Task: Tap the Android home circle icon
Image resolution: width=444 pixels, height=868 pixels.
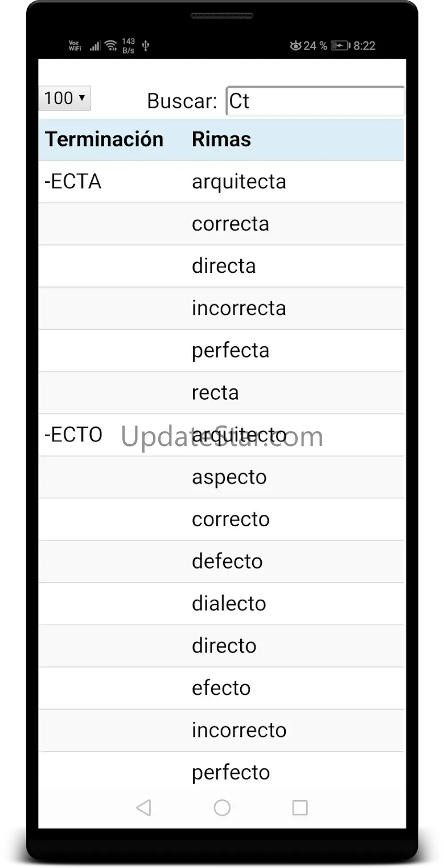Action: pos(222,808)
